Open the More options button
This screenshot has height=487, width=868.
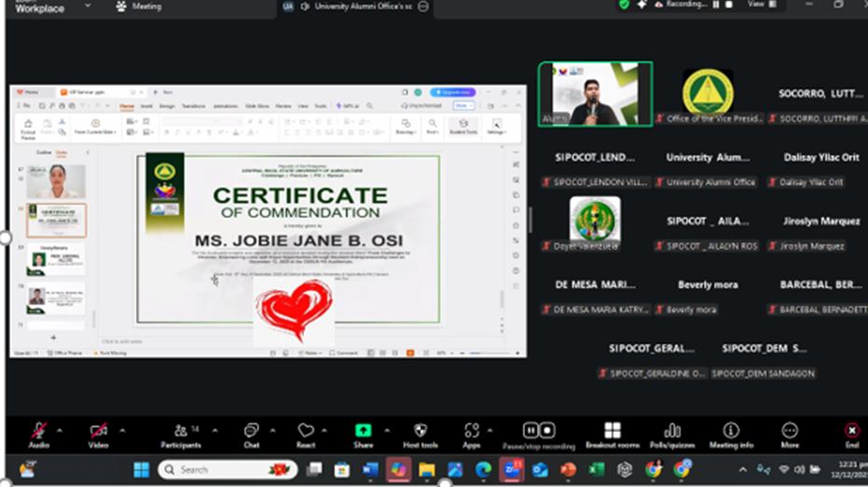coord(790,432)
